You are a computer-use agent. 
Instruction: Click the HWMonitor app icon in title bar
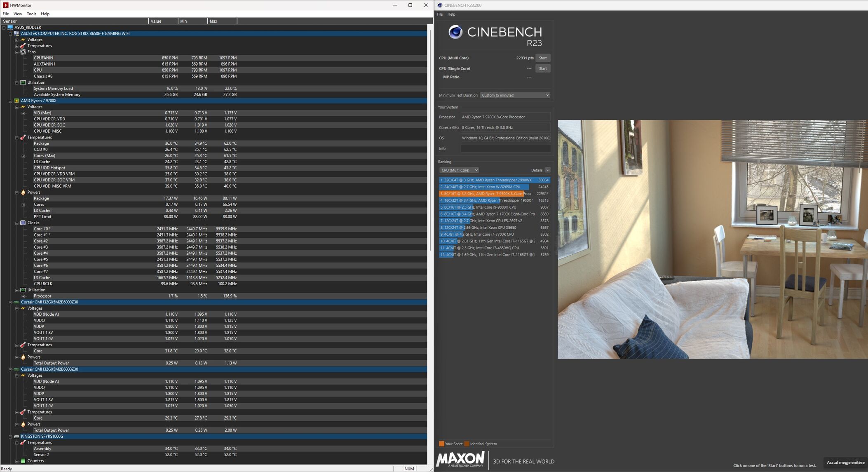5,5
